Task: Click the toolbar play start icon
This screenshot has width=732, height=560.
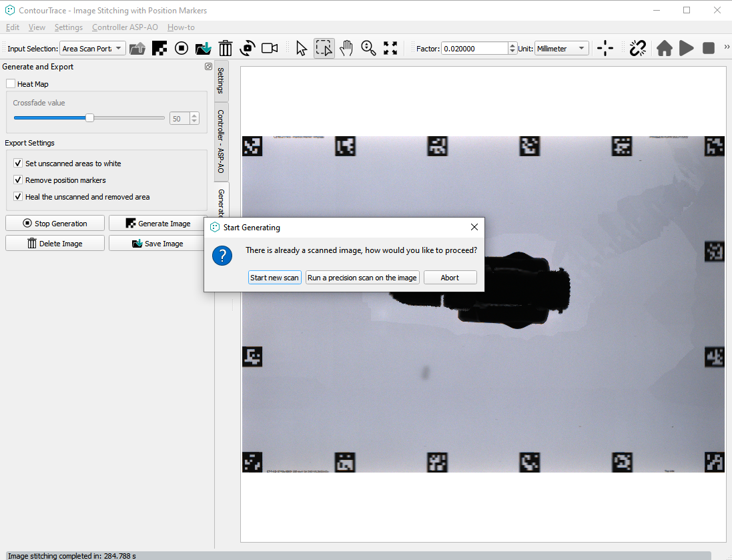Action: (x=686, y=48)
